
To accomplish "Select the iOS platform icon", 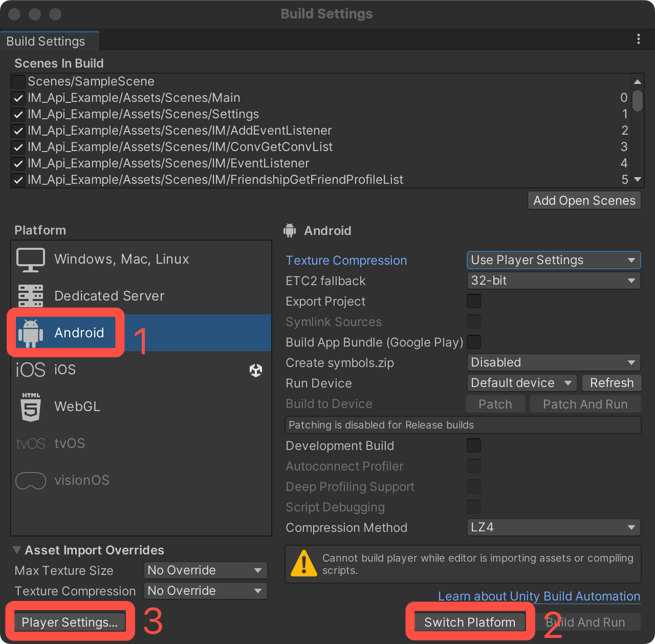I will coord(30,370).
